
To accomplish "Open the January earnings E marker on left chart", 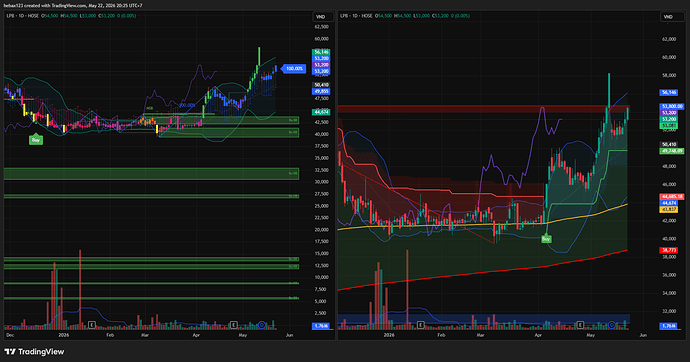I will (x=92, y=325).
